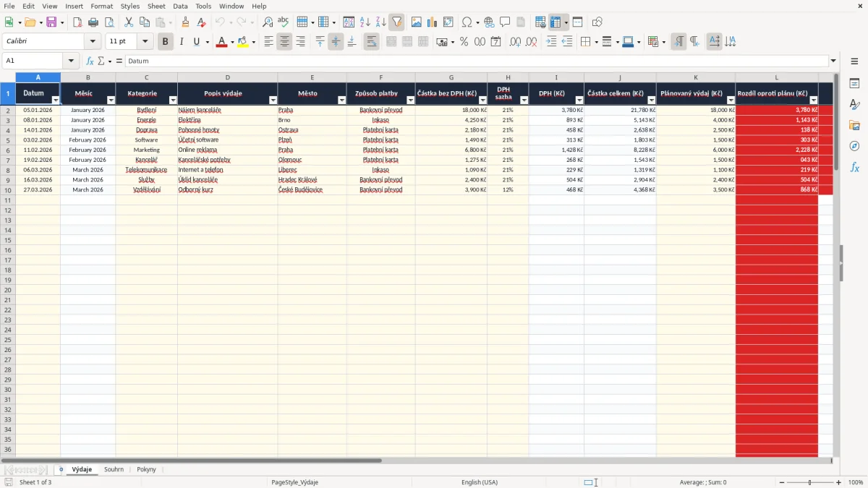Insert a chart

(433, 22)
